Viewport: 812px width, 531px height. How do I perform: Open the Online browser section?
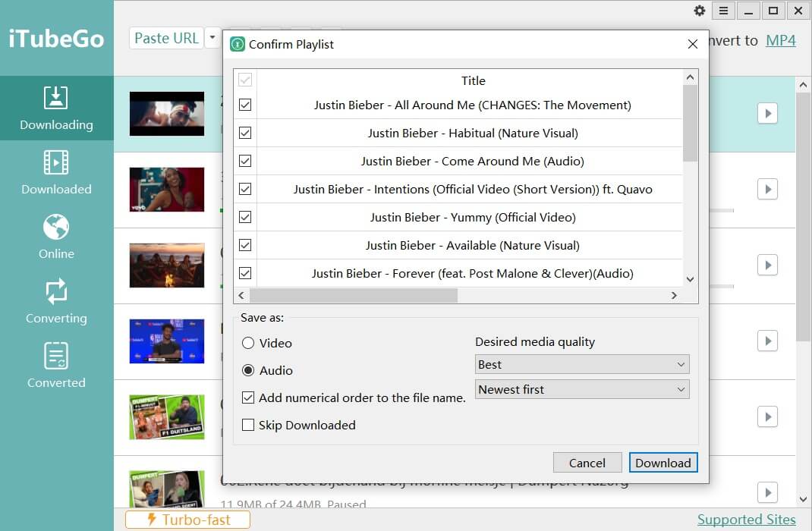pyautogui.click(x=56, y=237)
